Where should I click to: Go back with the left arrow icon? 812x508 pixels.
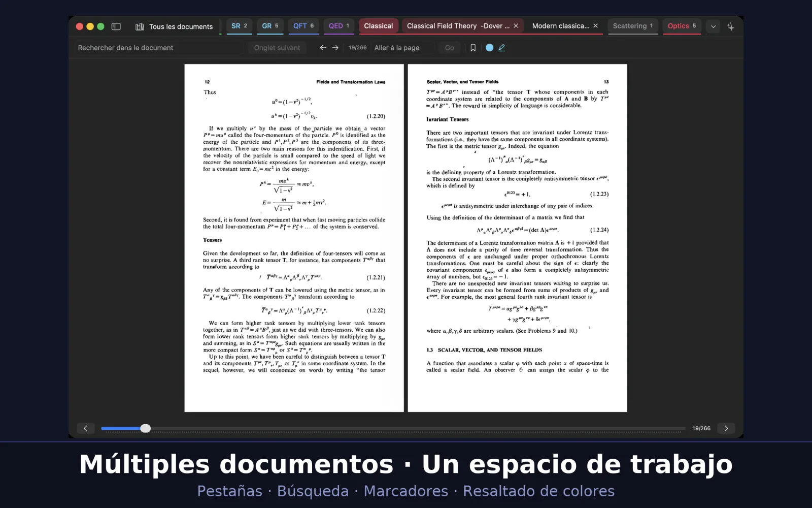pyautogui.click(x=323, y=48)
